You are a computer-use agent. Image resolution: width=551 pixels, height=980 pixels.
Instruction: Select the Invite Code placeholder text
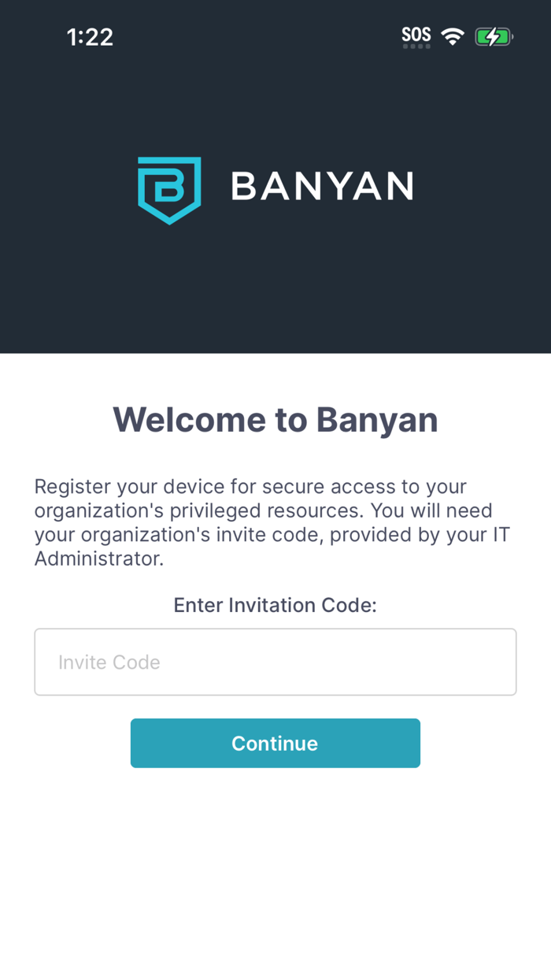109,662
